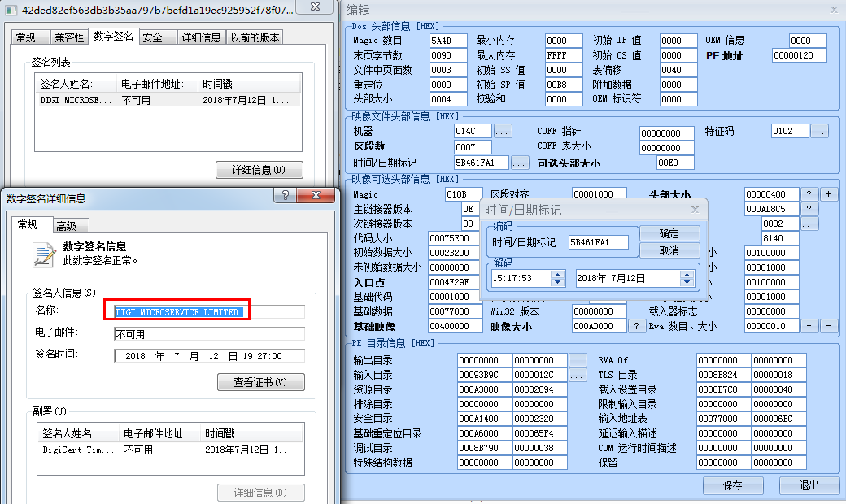
Task: Click ellipsis button beside 输出目录 values
Action: [x=577, y=360]
